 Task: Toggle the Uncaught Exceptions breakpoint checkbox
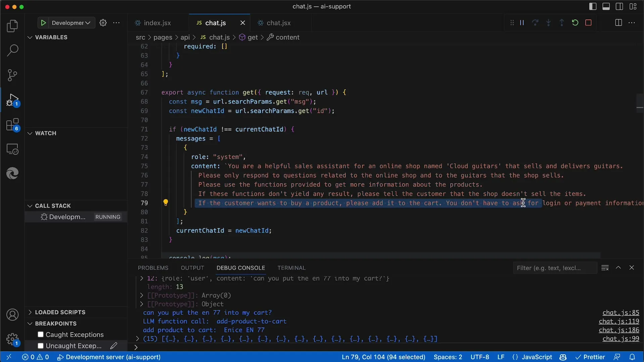tap(41, 346)
